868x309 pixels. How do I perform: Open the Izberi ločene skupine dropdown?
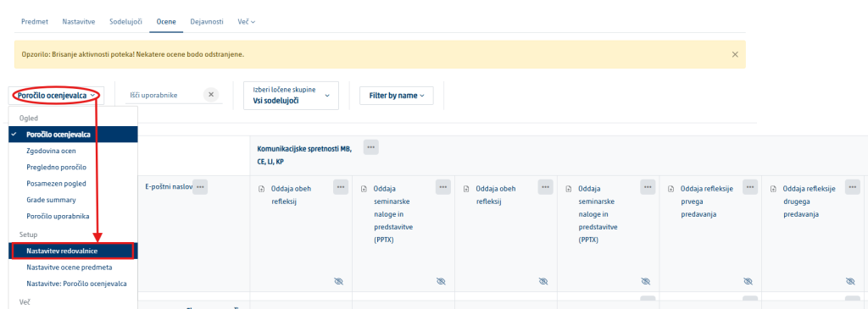[x=291, y=95]
